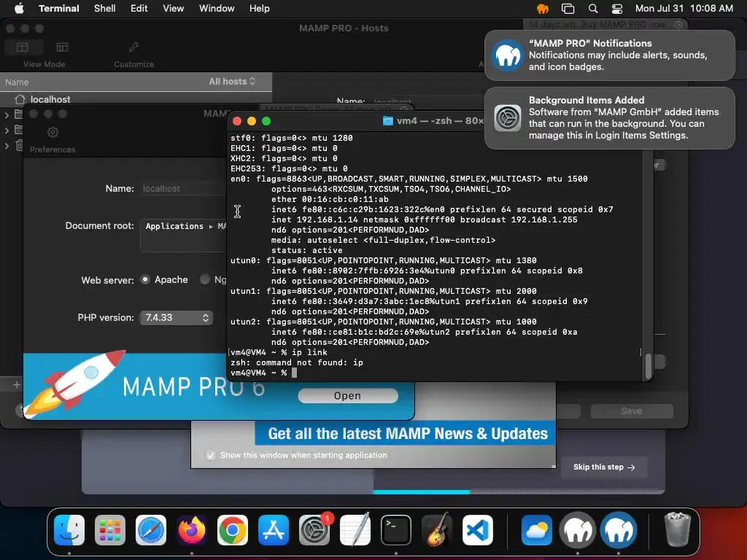Image resolution: width=747 pixels, height=560 pixels.
Task: Open Preferences gear in the MAMP window
Action: pos(53,133)
